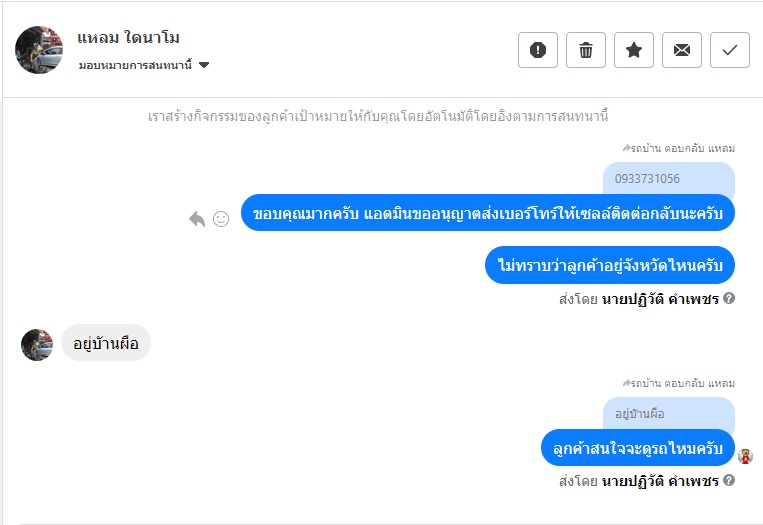This screenshot has width=763, height=525.
Task: Open emoji reaction smiley icon
Action: (221, 219)
